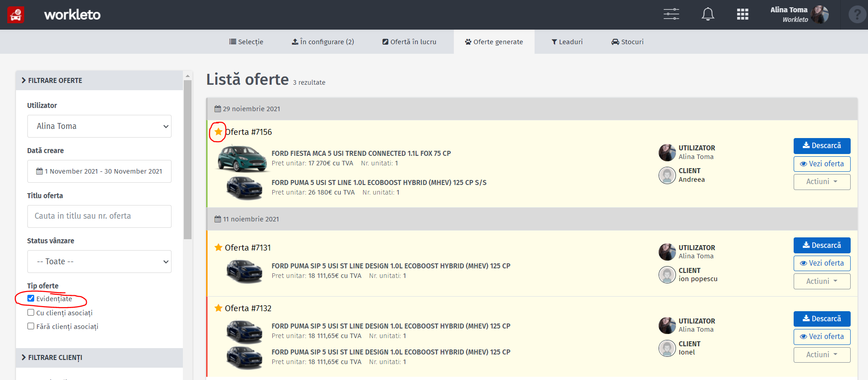Image resolution: width=868 pixels, height=380 pixels.
Task: Click Ionel client avatar icon
Action: click(x=667, y=348)
